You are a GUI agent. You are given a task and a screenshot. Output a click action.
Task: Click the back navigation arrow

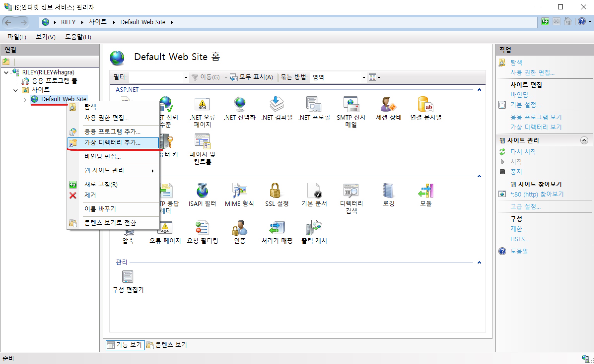pos(8,23)
